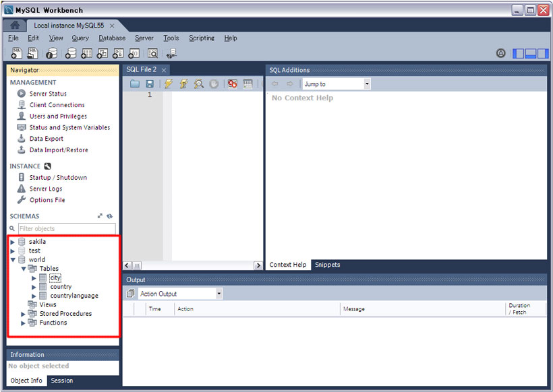Switch to the Snippets tab
The image size is (553, 392).
click(327, 265)
